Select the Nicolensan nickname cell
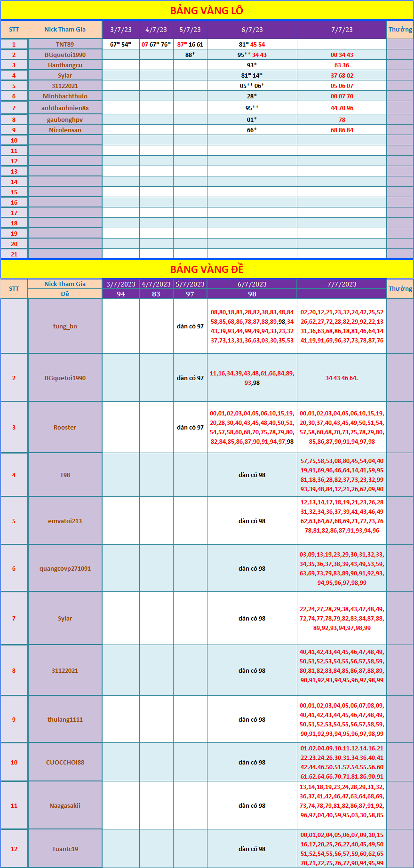 tap(65, 130)
